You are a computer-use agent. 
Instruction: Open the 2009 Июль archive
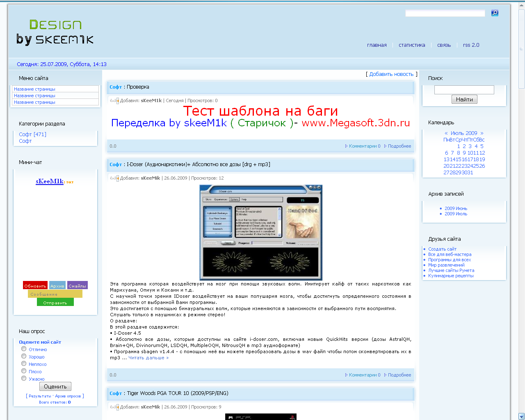coord(456,214)
